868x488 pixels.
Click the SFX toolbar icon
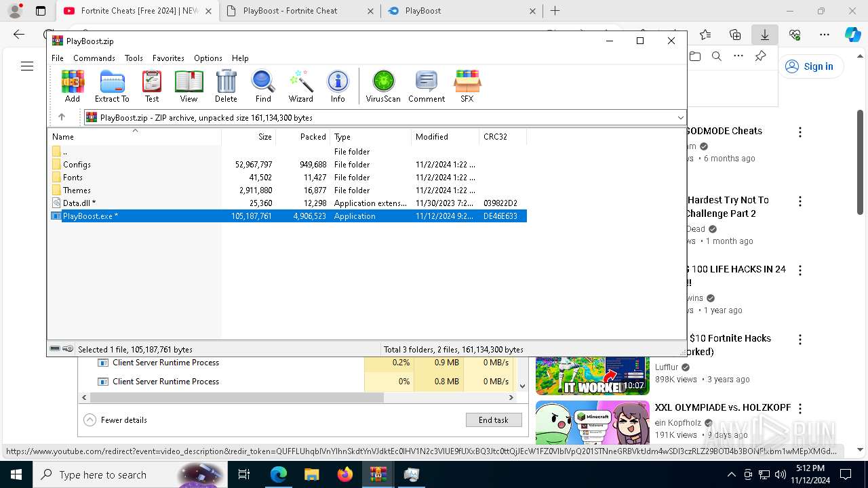coord(467,86)
